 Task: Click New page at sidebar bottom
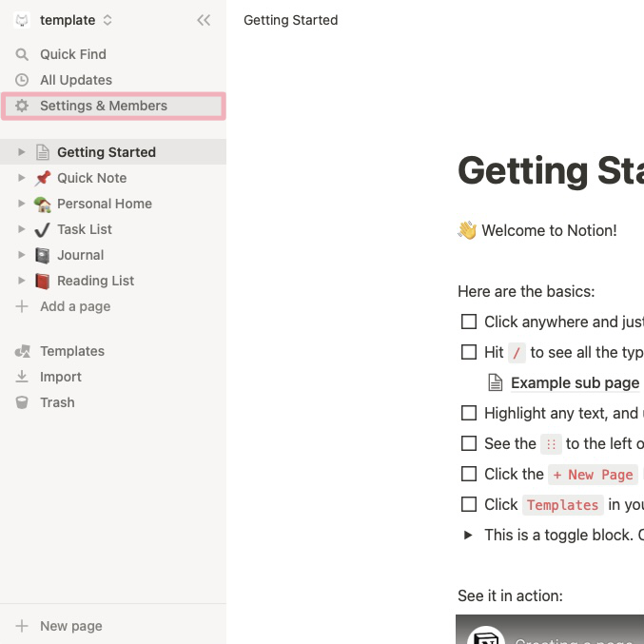[x=113, y=626]
